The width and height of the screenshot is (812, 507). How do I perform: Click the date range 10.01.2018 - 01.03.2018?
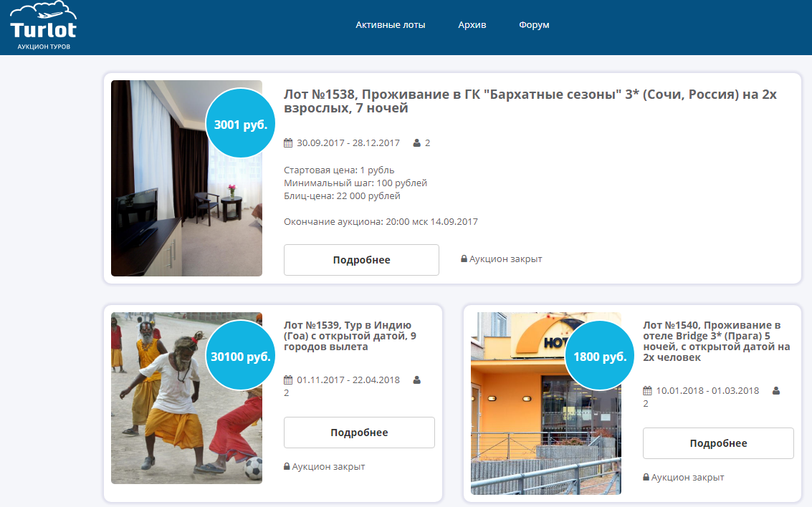(707, 390)
